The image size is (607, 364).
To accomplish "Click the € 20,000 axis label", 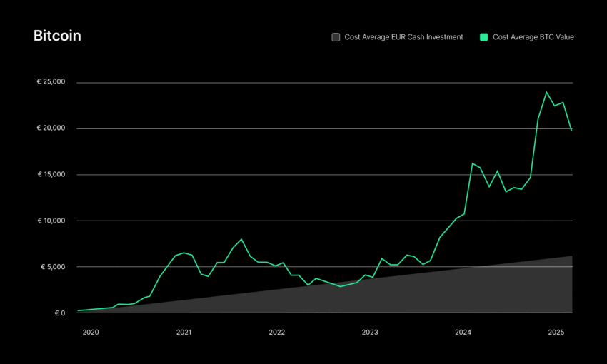I will 51,128.
